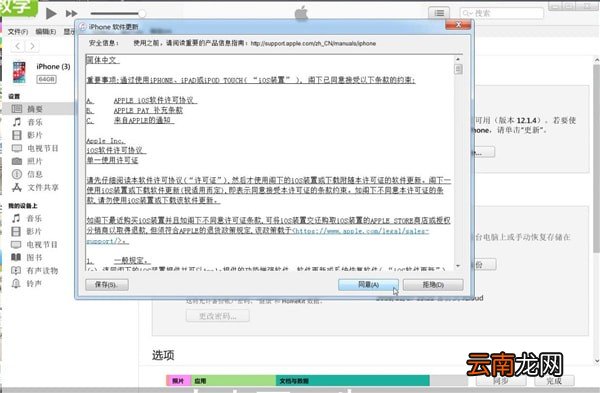This screenshot has width=600, height=393.
Task: Click the film icon under 我的设备上
Action: click(16, 232)
